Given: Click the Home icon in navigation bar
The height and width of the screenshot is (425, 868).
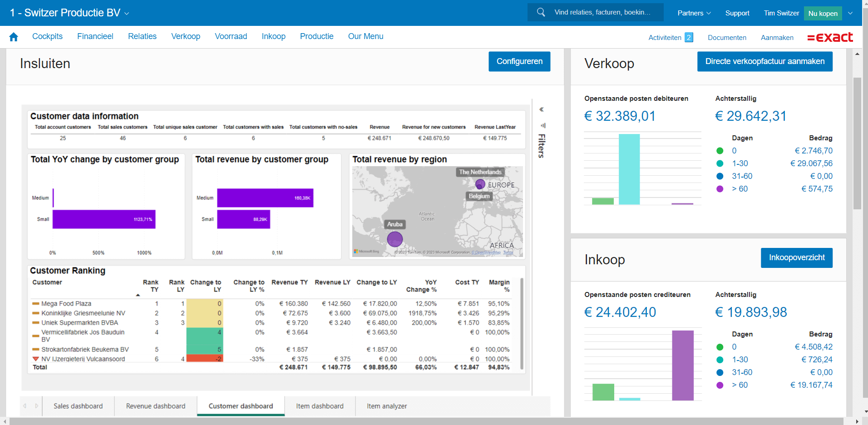Looking at the screenshot, I should 14,37.
